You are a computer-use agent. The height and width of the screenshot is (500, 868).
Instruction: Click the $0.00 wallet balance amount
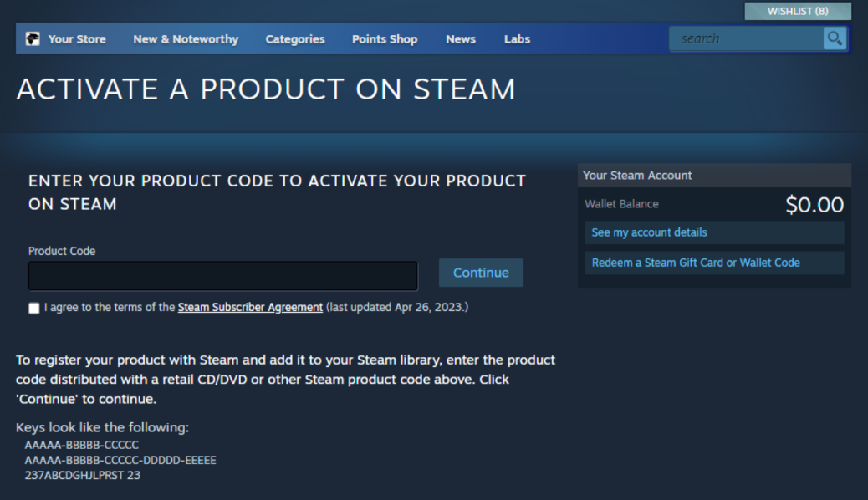pyautogui.click(x=814, y=205)
